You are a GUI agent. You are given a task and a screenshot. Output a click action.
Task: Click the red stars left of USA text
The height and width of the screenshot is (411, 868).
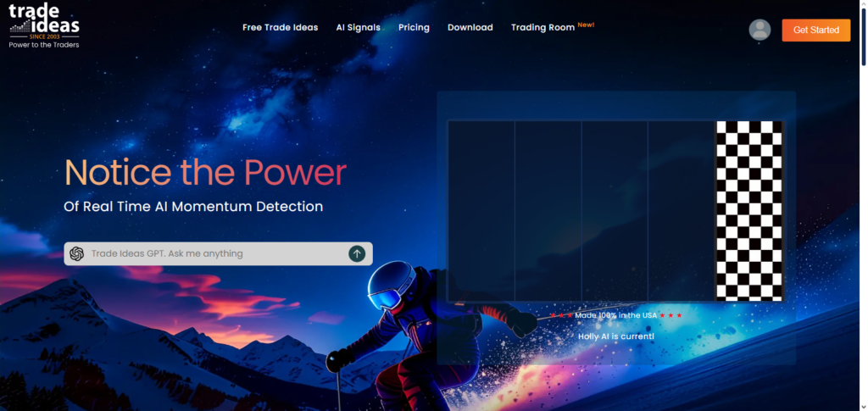click(561, 315)
